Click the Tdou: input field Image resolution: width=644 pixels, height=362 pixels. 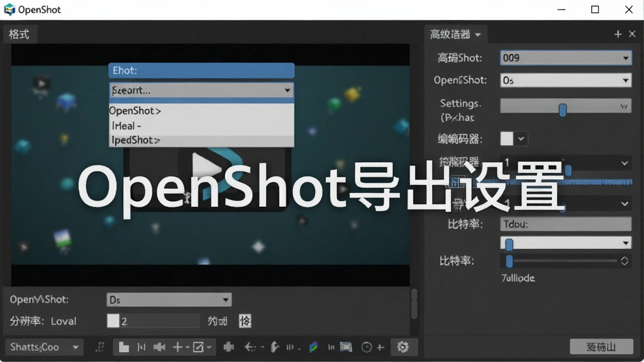coord(565,224)
